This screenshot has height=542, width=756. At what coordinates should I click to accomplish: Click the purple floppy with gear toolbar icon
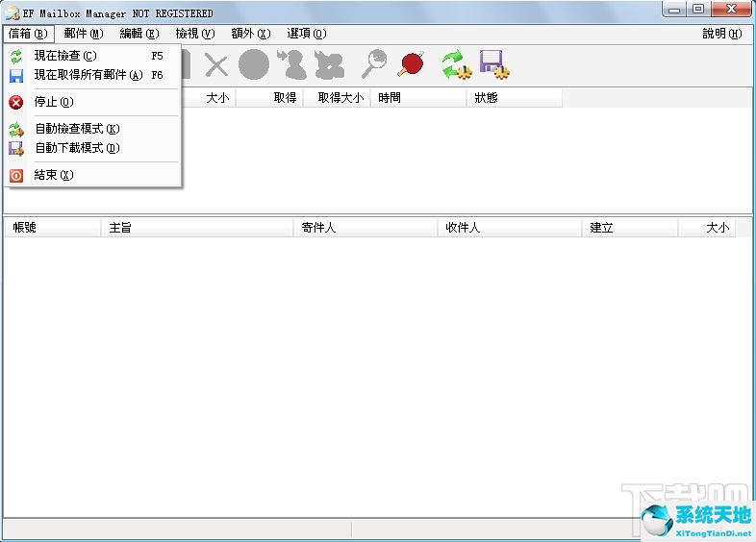click(x=494, y=64)
